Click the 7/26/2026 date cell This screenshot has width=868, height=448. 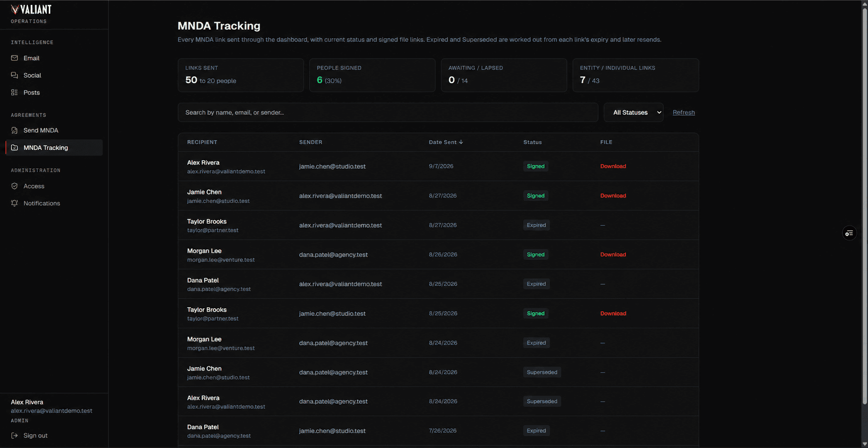tap(442, 431)
